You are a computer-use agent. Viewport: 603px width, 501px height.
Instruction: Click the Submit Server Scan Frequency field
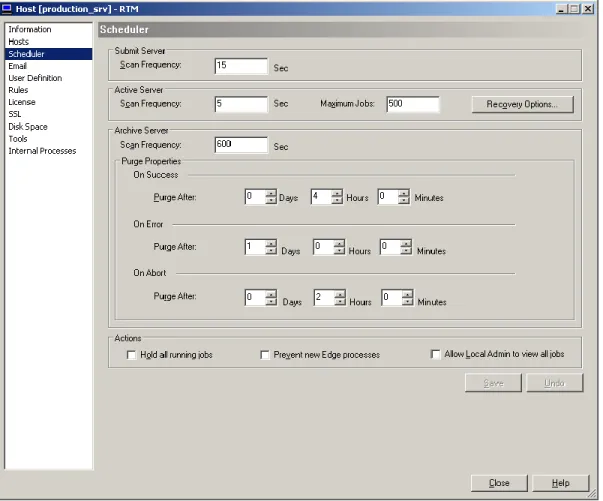coord(241,66)
